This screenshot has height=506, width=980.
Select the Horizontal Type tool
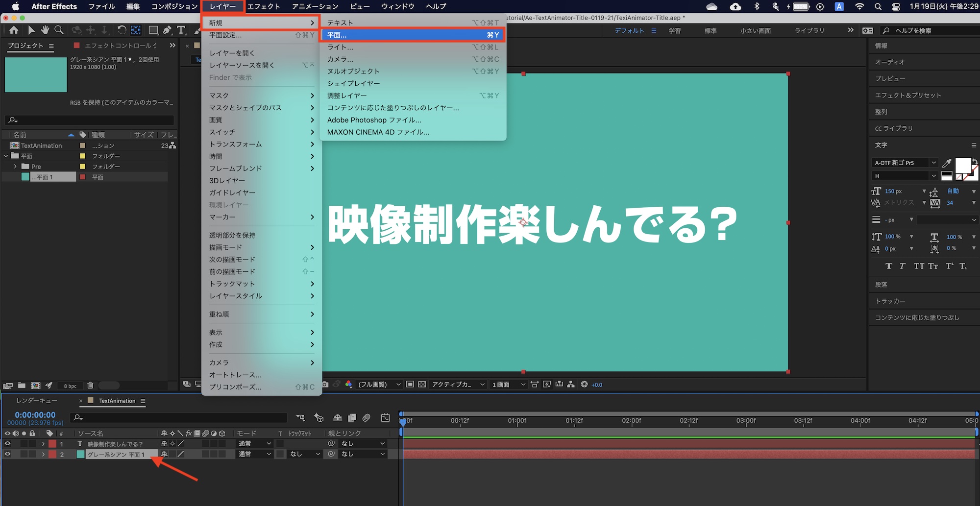click(x=181, y=30)
